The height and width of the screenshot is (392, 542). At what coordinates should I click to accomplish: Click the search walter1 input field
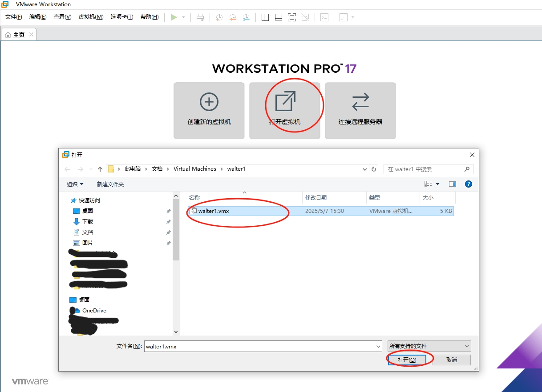[424, 169]
